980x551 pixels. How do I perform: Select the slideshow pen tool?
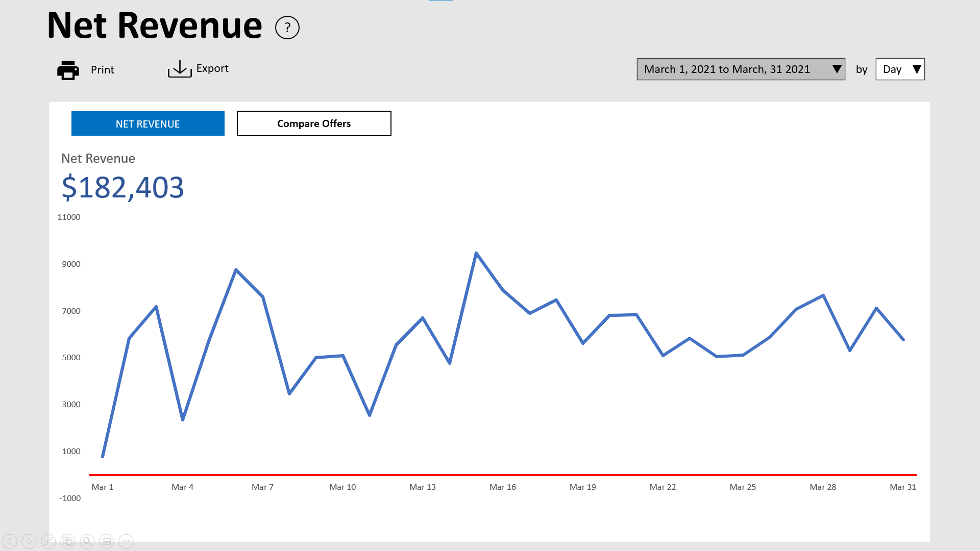pyautogui.click(x=48, y=541)
